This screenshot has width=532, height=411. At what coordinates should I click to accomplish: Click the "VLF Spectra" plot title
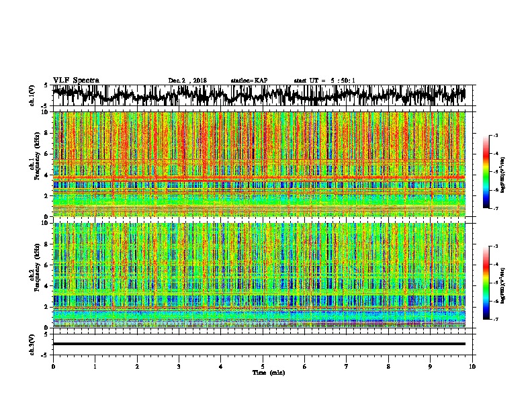coord(76,81)
